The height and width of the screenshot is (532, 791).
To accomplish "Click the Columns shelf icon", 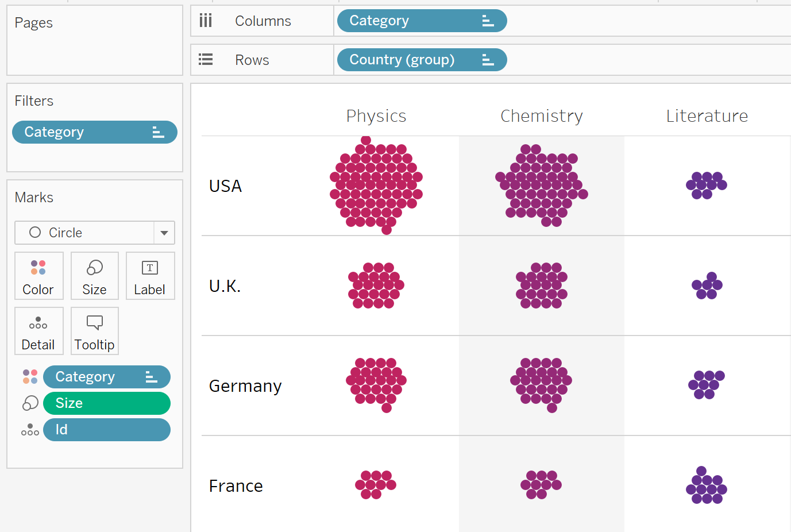I will coord(206,21).
